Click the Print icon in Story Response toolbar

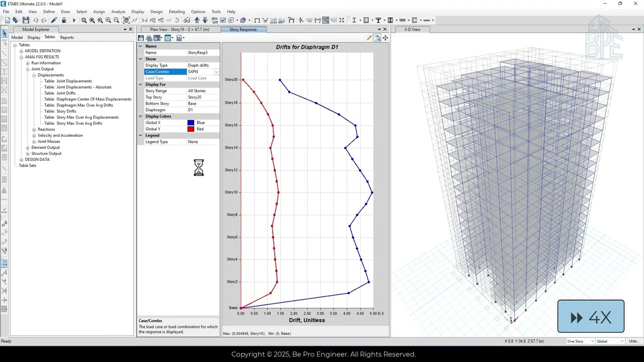click(x=149, y=38)
